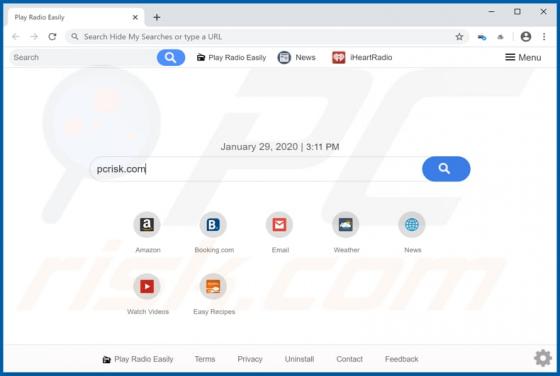Screen dimensions: 560x376
Task: Open the Easy Recipes shortcut icon
Action: pos(213,286)
